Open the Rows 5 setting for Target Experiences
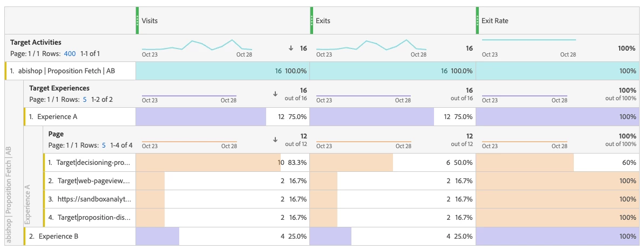The image size is (644, 250). 85,99
